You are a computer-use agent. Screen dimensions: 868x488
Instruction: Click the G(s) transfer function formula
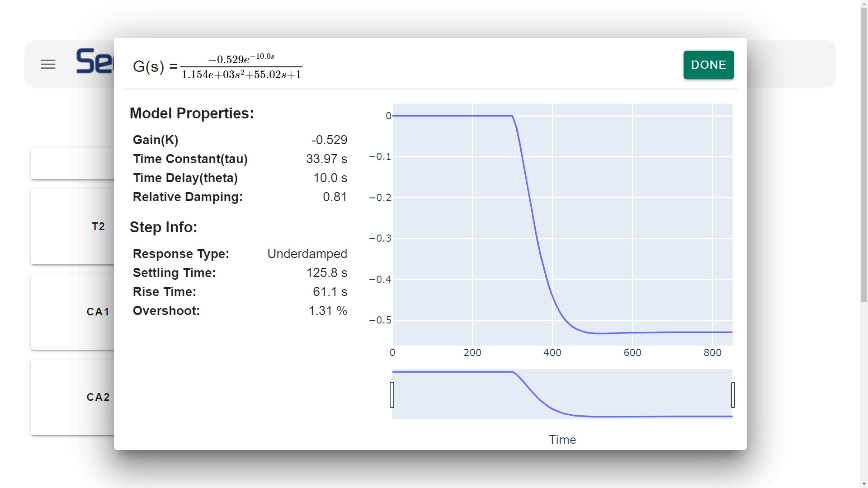tap(217, 66)
